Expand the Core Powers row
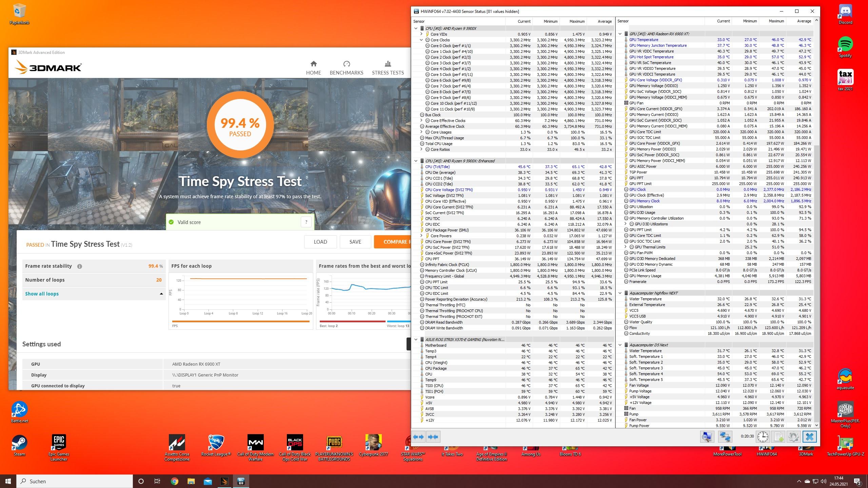The height and width of the screenshot is (488, 868). click(x=421, y=236)
